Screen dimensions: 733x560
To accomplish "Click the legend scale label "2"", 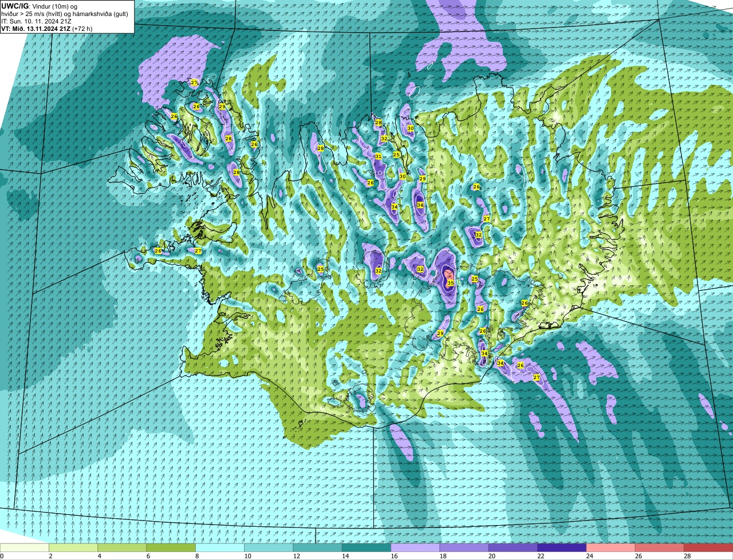I will pos(50,556).
